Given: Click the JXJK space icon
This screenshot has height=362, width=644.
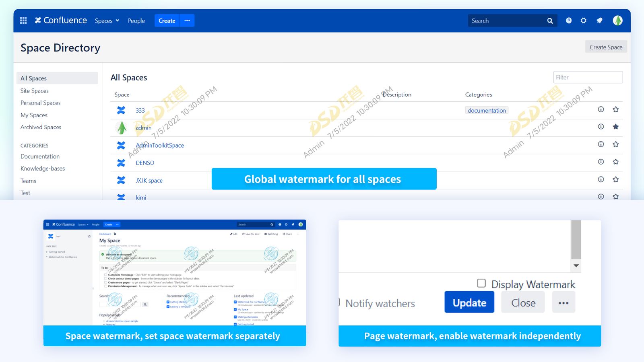Looking at the screenshot, I should (121, 180).
